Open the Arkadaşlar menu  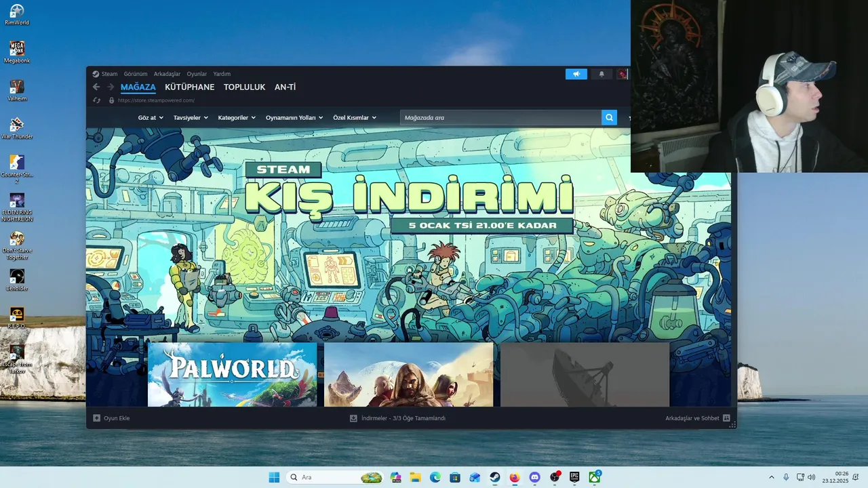(167, 74)
